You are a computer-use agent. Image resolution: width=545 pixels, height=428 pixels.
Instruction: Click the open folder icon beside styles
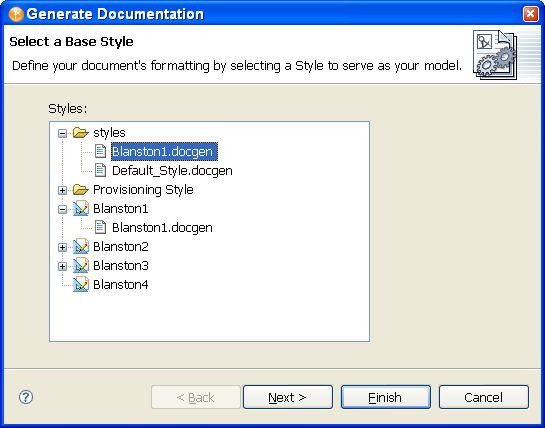[x=81, y=132]
